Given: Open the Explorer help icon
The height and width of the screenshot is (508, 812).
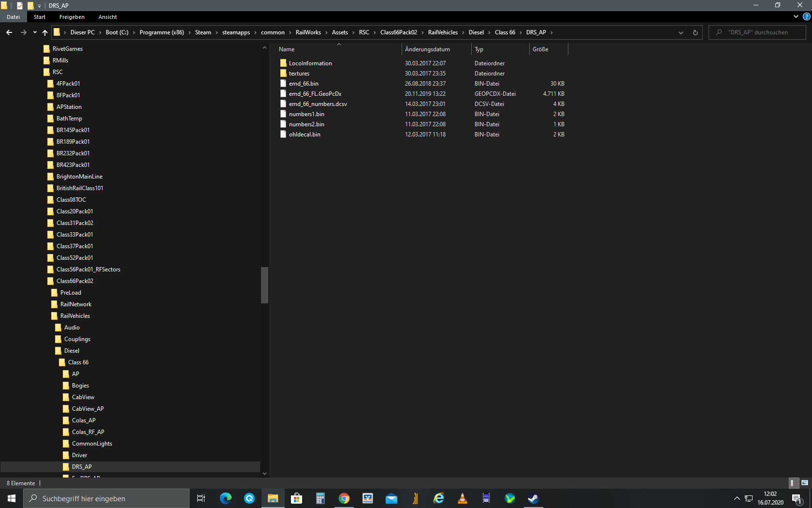Looking at the screenshot, I should pos(806,16).
